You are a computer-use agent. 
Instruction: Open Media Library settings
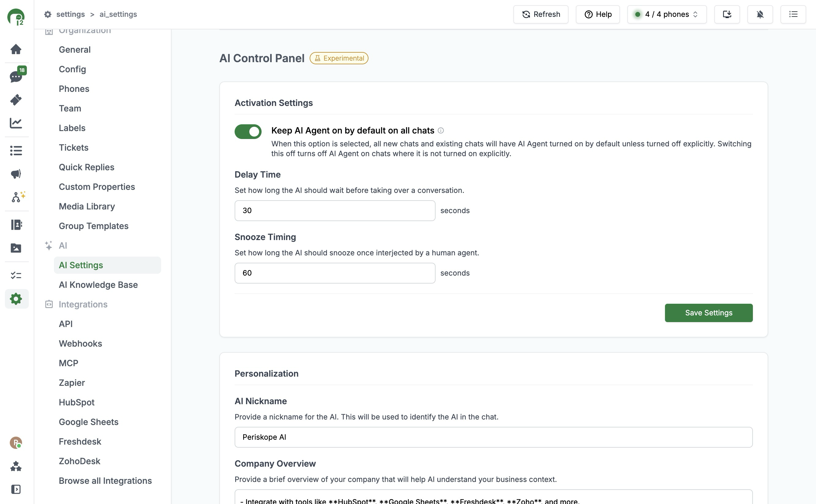pos(87,207)
